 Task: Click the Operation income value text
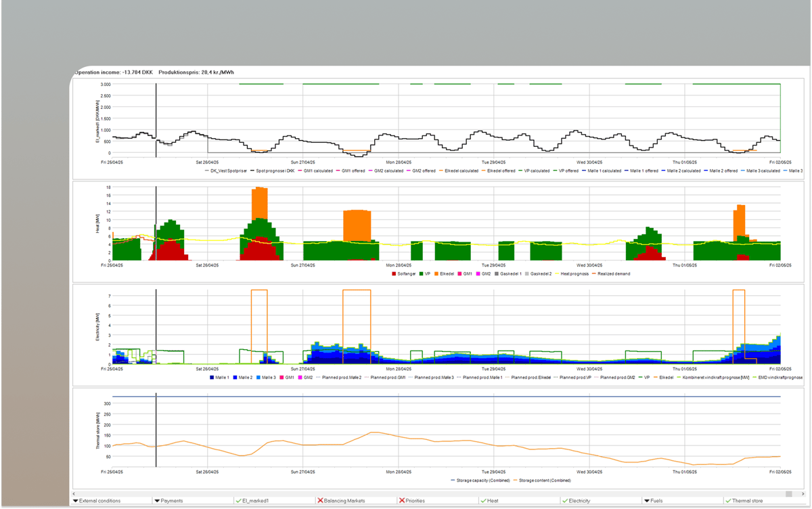(x=114, y=71)
